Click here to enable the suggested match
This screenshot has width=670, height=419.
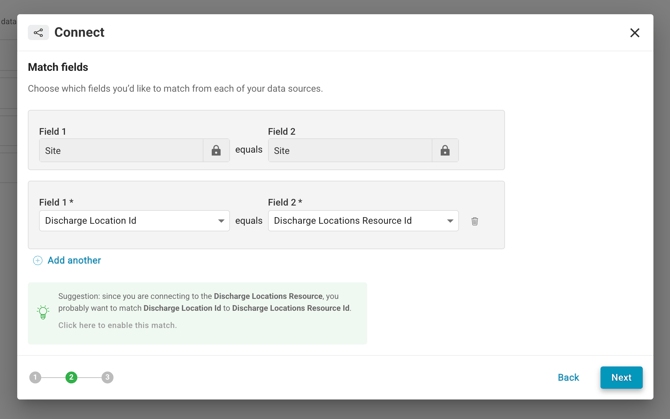117,326
